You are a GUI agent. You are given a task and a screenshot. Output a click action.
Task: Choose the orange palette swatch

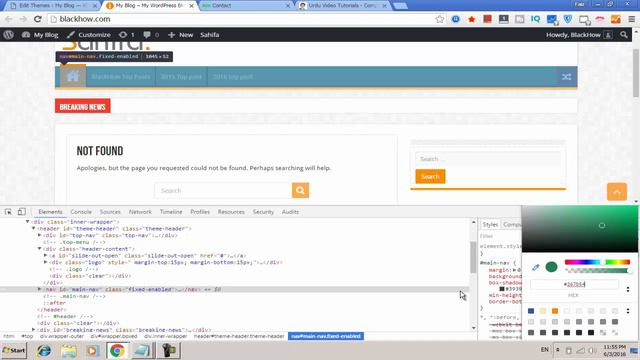[x=555, y=311]
